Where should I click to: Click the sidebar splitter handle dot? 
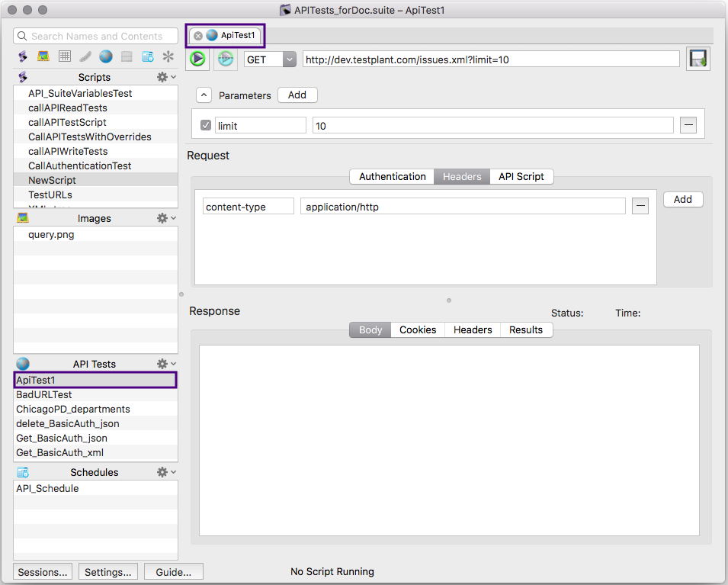181,294
